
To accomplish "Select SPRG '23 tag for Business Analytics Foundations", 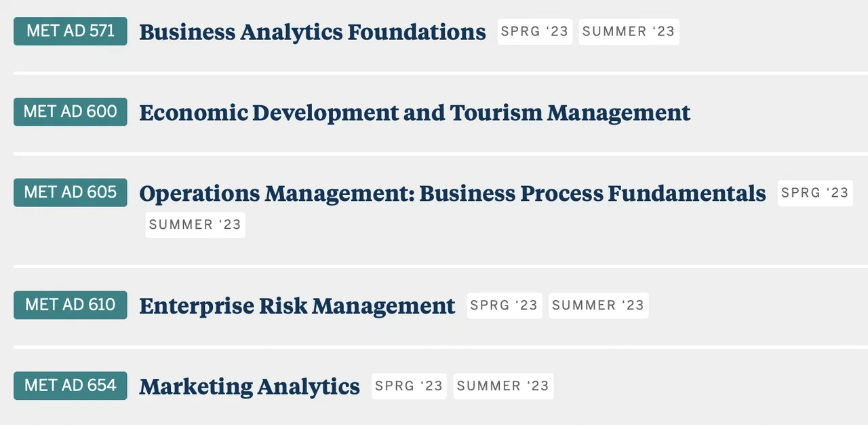I will click(534, 32).
